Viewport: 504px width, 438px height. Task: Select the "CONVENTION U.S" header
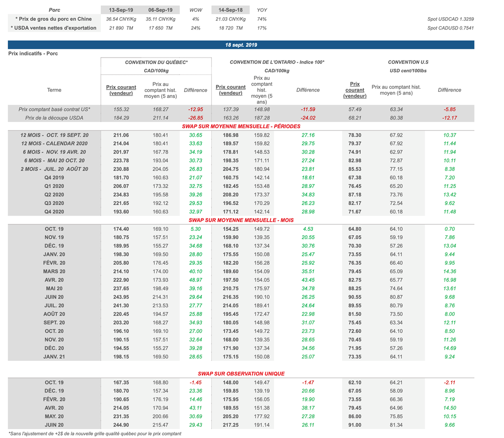[408, 63]
